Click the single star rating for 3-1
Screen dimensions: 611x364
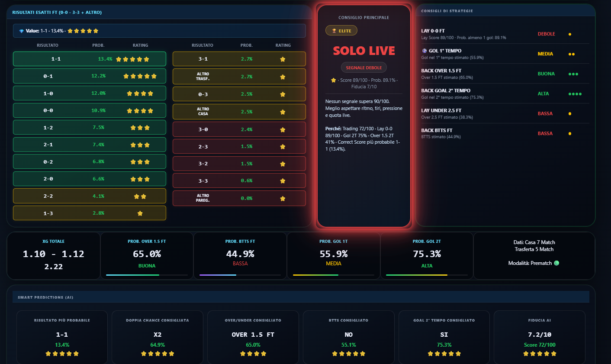tap(283, 59)
